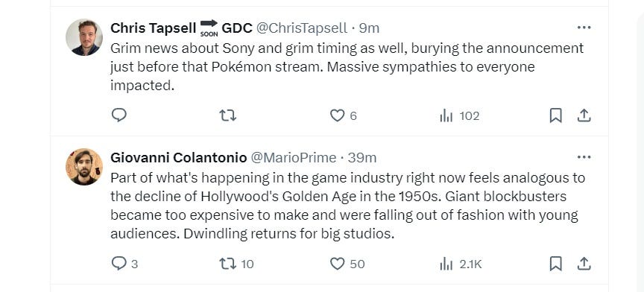This screenshot has height=292, width=644.
Task: View analytics of Chris Tapsell's tweet
Action: 446,116
